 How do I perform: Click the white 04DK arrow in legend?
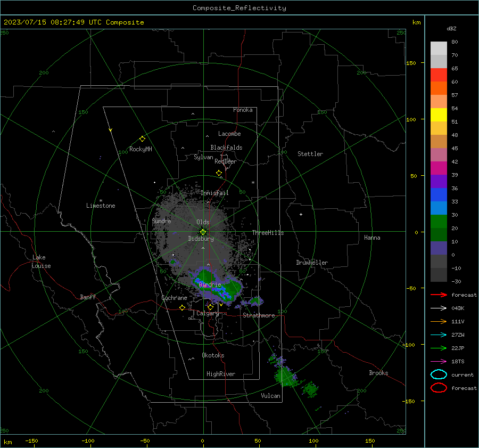click(x=439, y=308)
